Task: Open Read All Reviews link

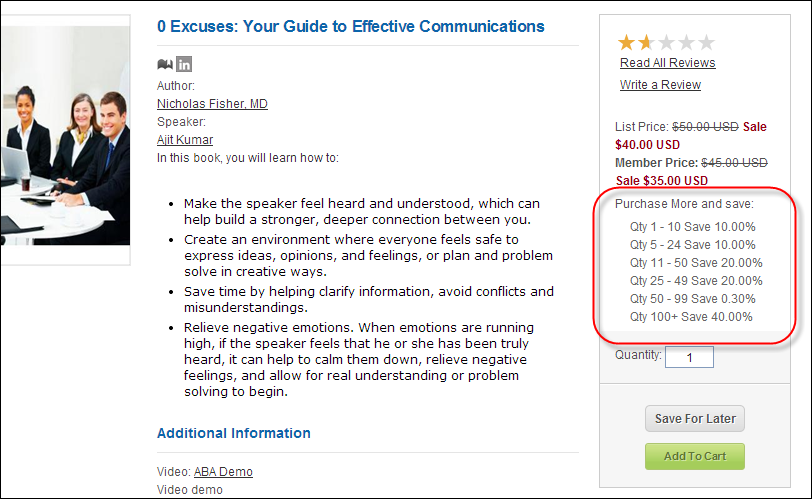Action: click(x=668, y=63)
